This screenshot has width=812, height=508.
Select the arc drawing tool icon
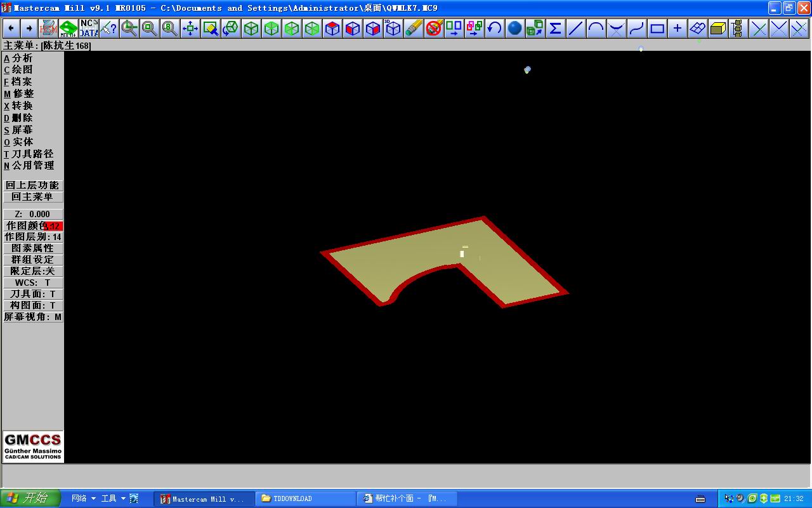(596, 29)
